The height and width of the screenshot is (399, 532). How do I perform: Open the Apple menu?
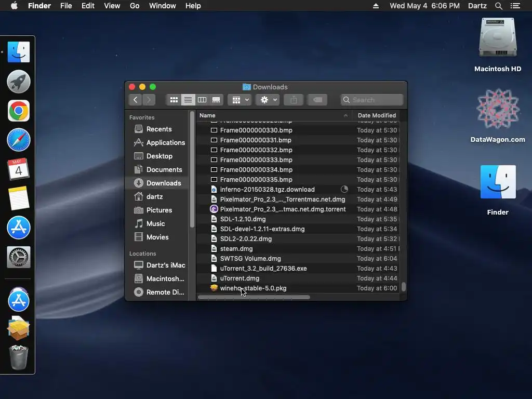[14, 6]
